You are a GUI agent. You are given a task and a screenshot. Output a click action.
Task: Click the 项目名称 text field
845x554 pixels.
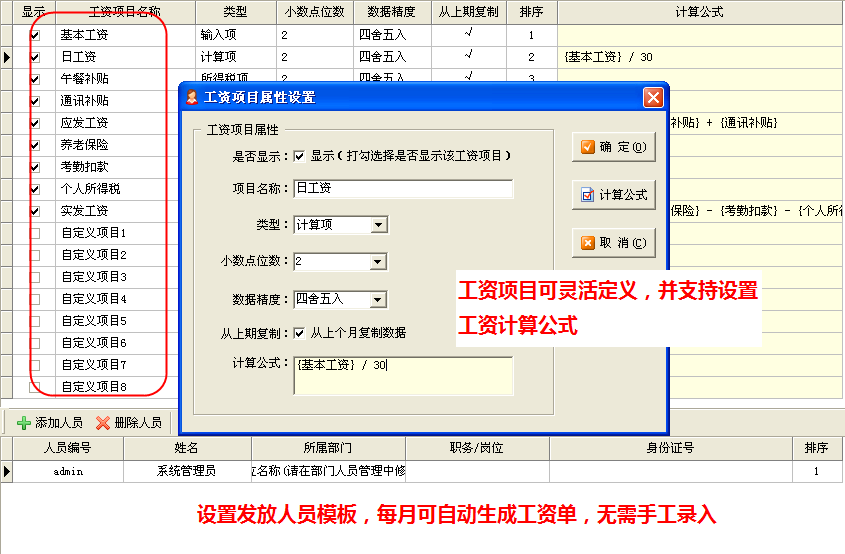(x=403, y=189)
